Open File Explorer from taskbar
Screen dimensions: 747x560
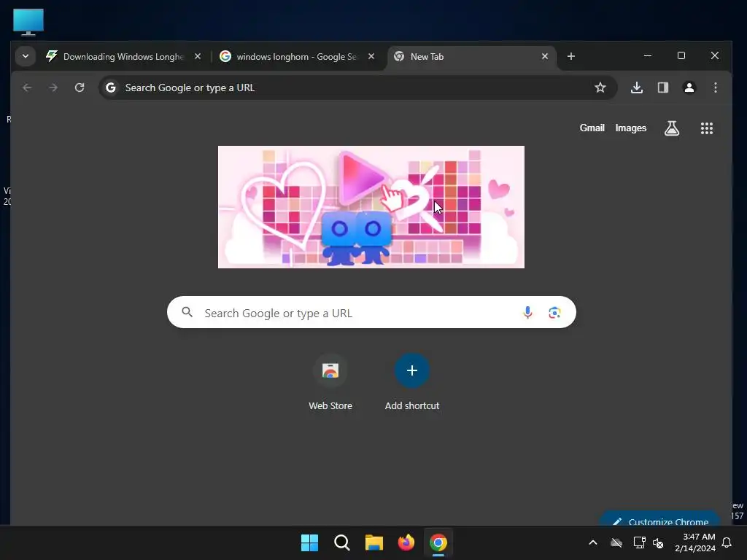pyautogui.click(x=374, y=542)
